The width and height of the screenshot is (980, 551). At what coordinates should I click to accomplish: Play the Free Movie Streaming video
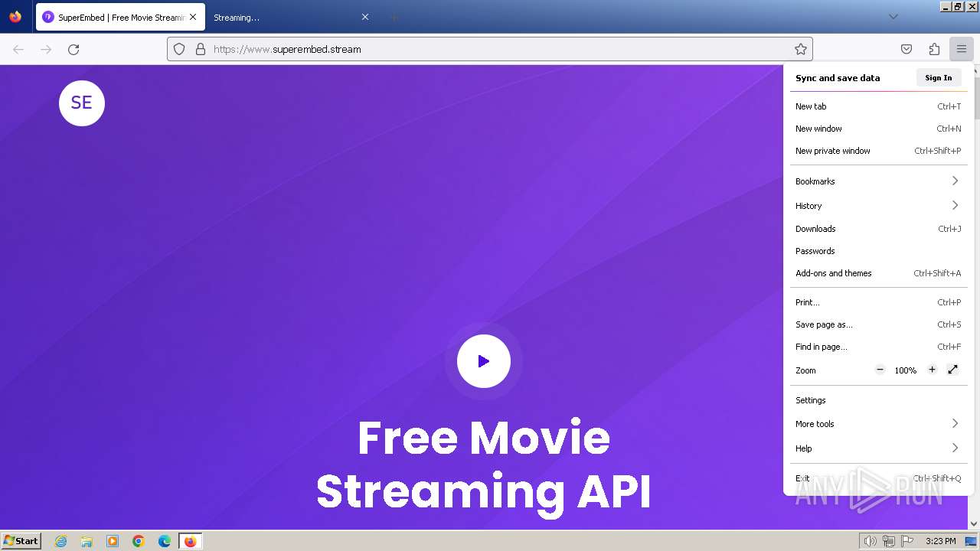pos(484,361)
